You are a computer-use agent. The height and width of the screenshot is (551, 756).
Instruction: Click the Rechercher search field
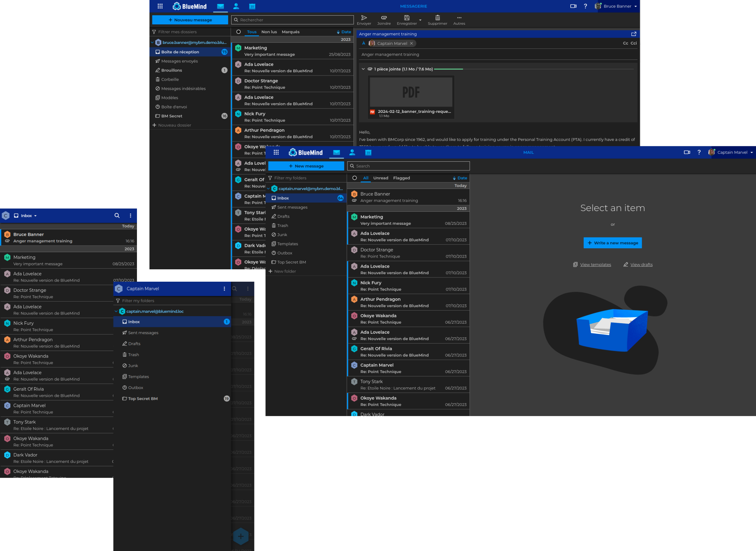click(x=292, y=20)
